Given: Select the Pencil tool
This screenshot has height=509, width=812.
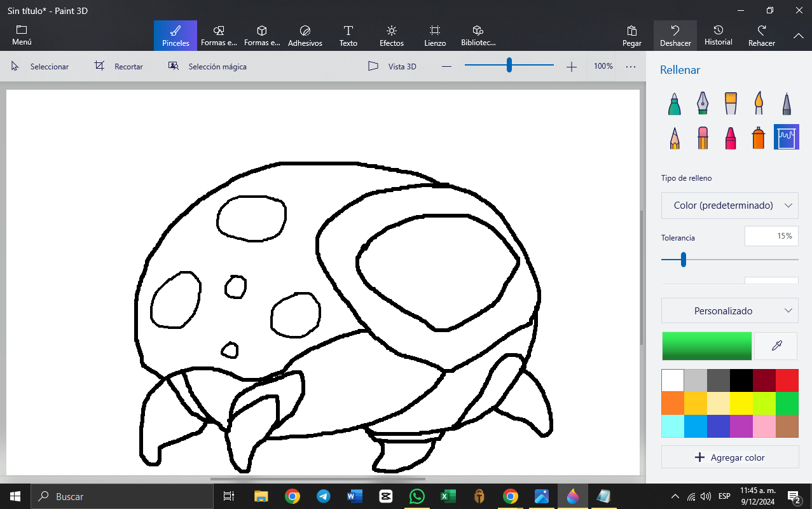Looking at the screenshot, I should (675, 137).
